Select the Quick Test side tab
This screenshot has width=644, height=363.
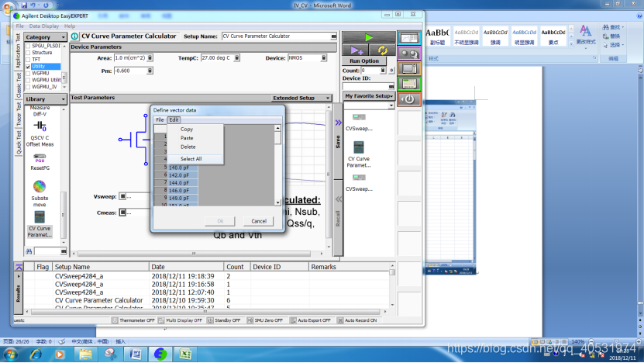(19, 142)
